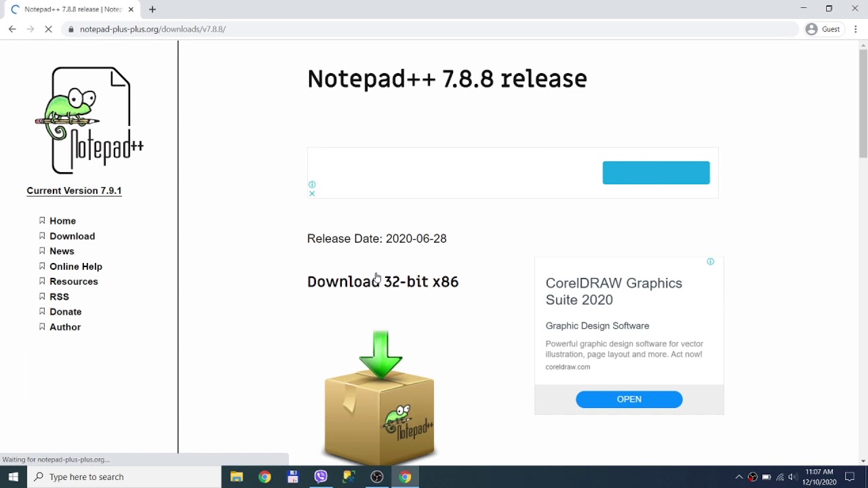Click the taskbar search box

point(124,476)
